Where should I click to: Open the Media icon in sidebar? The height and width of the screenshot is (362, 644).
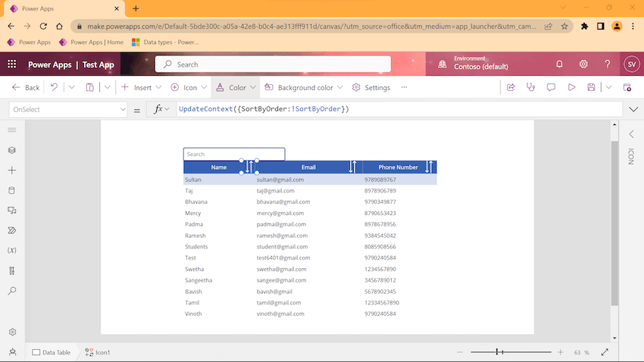(12, 210)
